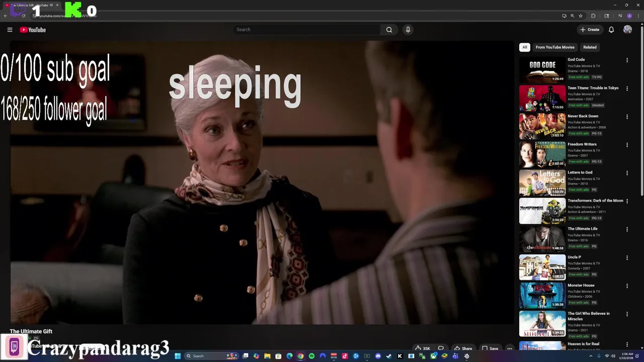
Task: Click the Save button
Action: pyautogui.click(x=490, y=348)
